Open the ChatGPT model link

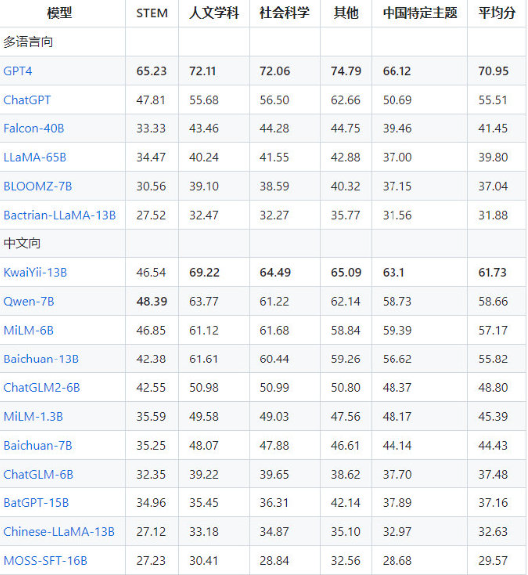(x=27, y=100)
